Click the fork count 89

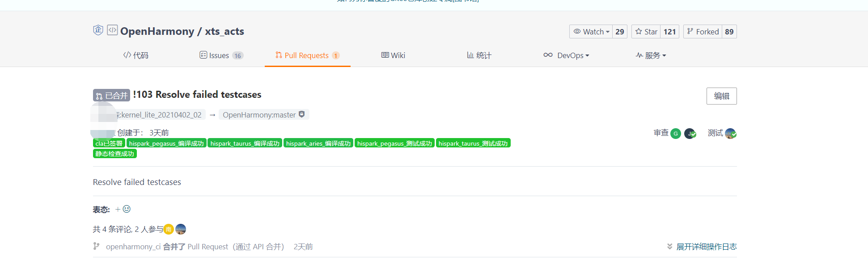[x=729, y=32]
